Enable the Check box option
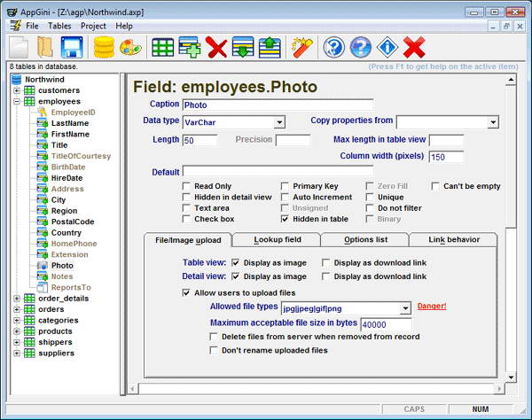 [186, 219]
